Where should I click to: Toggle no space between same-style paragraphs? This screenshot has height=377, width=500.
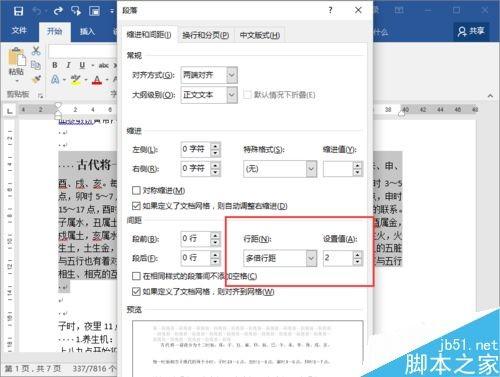[x=136, y=276]
